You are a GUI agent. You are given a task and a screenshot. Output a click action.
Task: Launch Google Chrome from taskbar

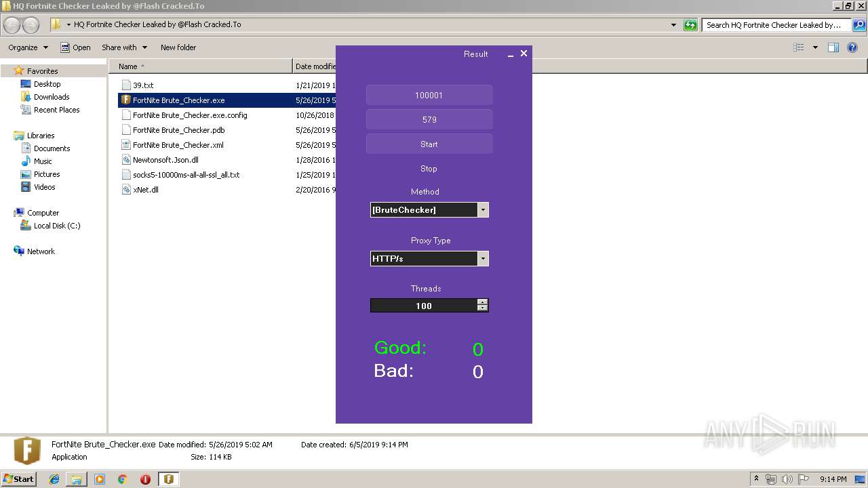click(123, 479)
